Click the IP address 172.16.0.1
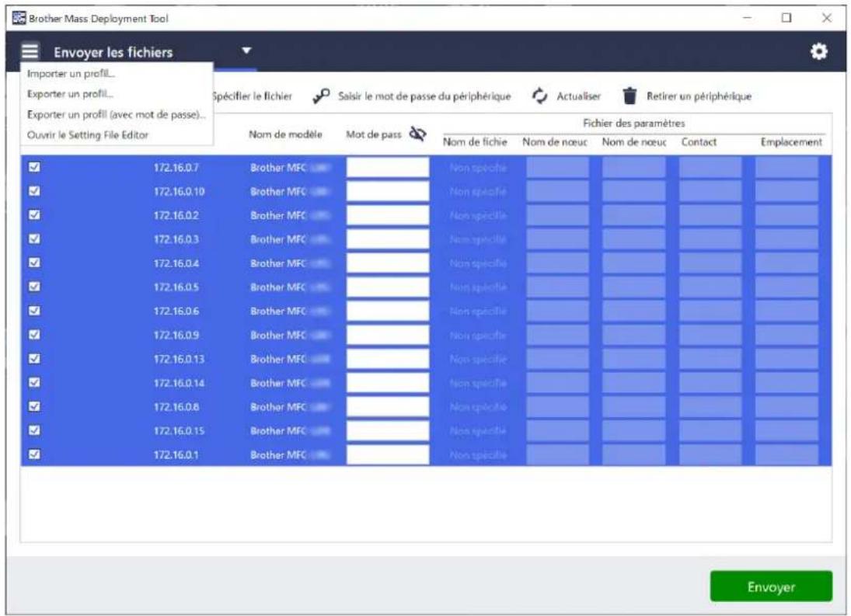Screen dimensions: 851x616 coord(176,454)
